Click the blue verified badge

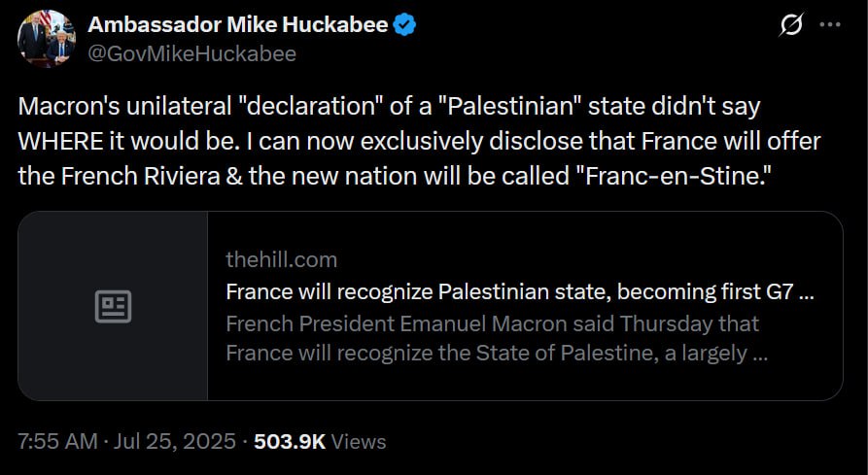click(x=404, y=25)
